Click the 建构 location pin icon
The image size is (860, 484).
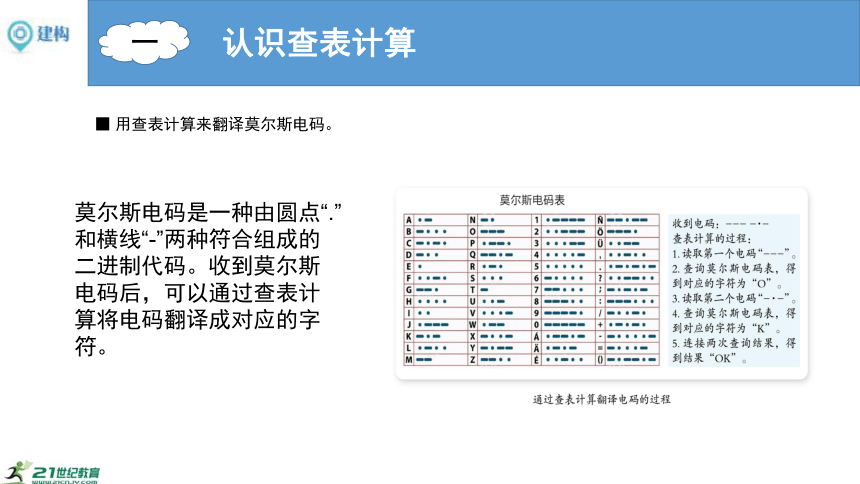point(20,36)
